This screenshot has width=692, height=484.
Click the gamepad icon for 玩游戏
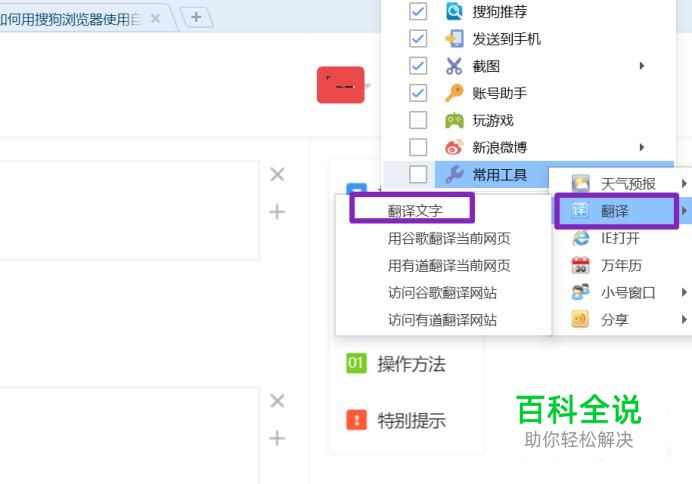coord(454,120)
